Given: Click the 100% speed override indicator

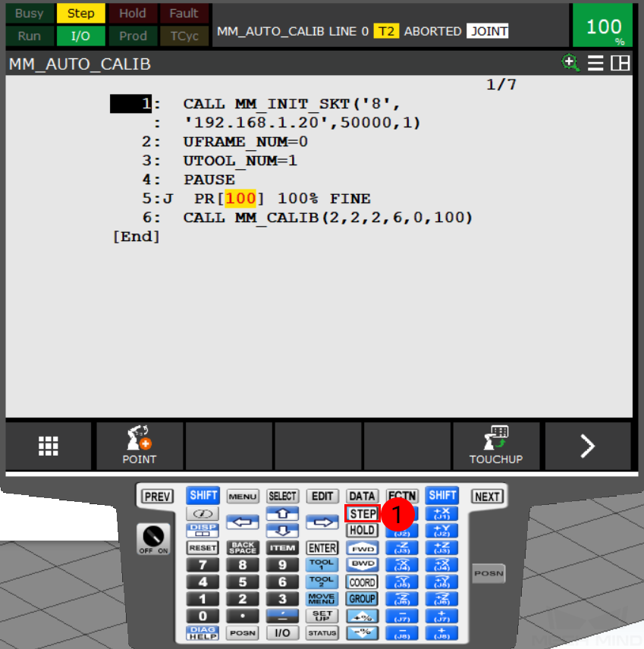Looking at the screenshot, I should coord(603,26).
